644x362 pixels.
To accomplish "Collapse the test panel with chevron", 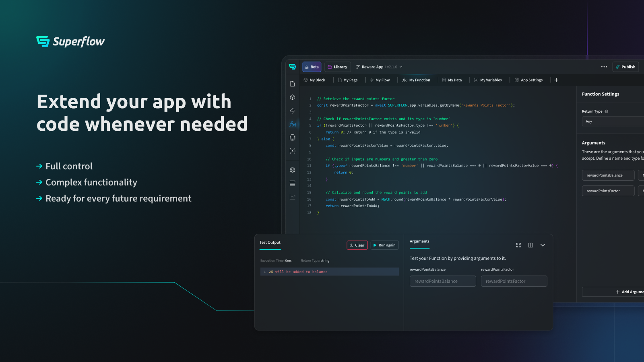I will coord(543,245).
